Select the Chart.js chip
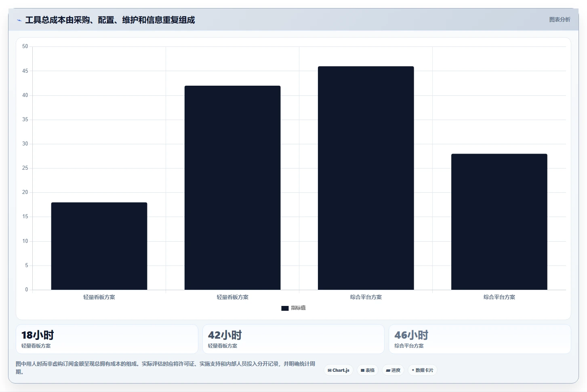Viewport: 587px width, 392px height. point(339,370)
